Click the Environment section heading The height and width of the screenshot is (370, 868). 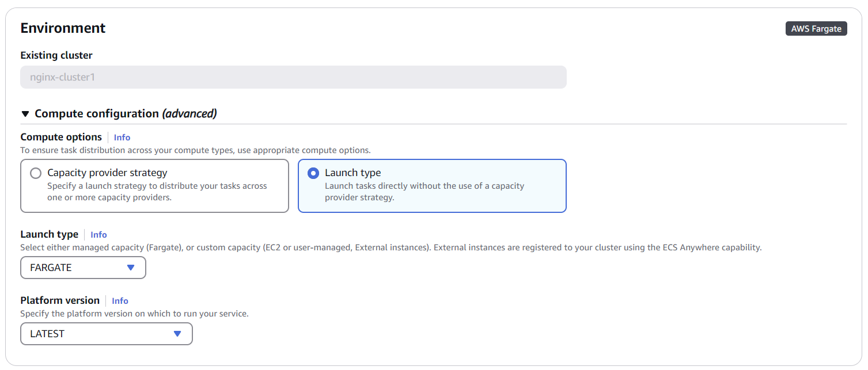coord(63,28)
